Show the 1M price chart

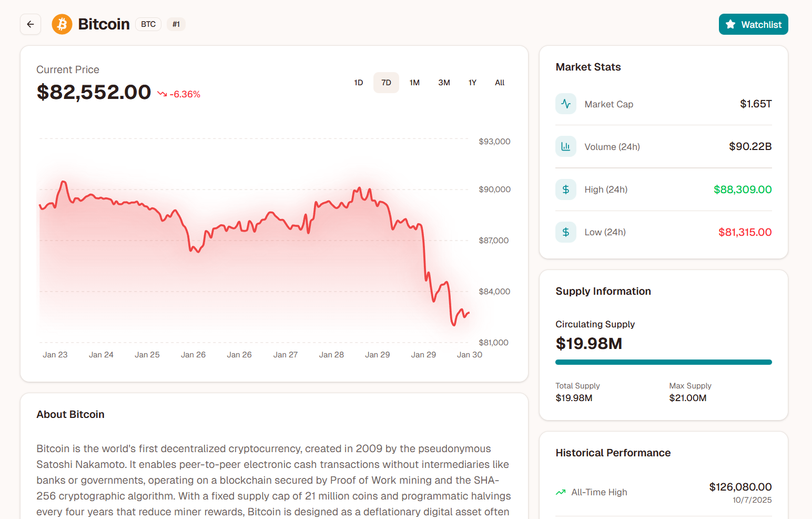414,83
